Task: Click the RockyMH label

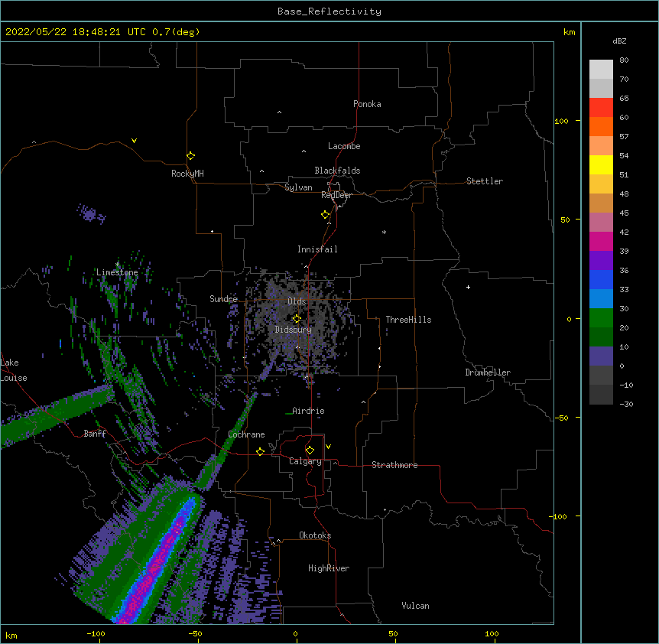Action: point(187,174)
